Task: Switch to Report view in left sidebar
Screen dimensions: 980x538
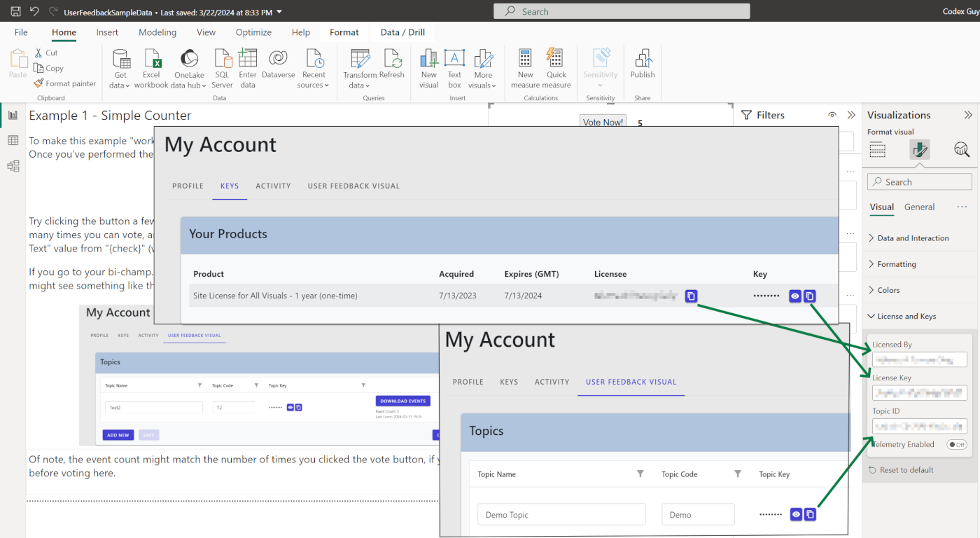Action: (x=13, y=116)
